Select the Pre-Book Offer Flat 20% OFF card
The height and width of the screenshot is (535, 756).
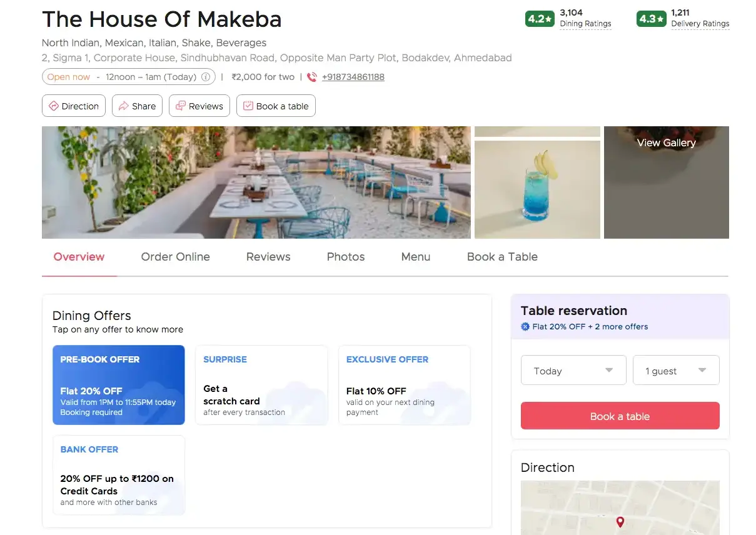(x=119, y=385)
